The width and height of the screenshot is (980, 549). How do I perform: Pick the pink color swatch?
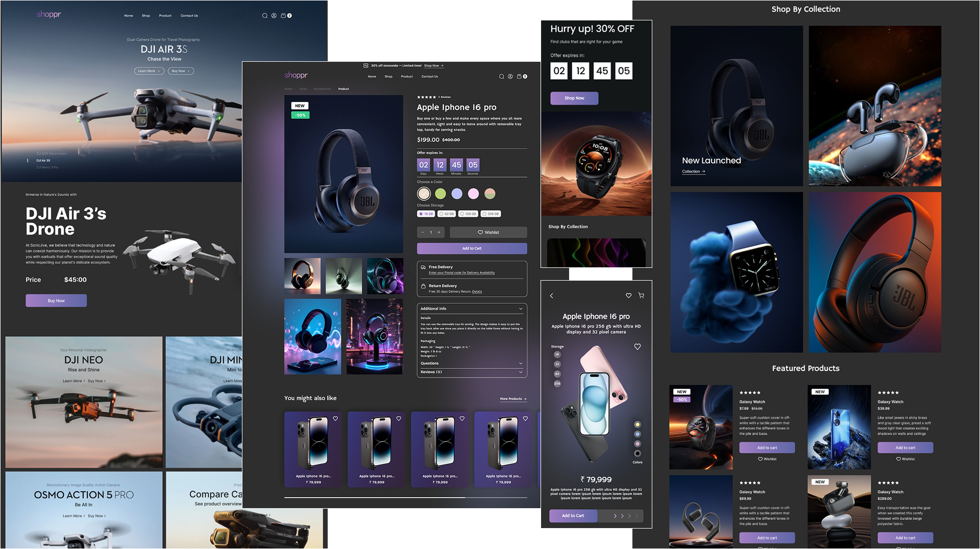[473, 194]
